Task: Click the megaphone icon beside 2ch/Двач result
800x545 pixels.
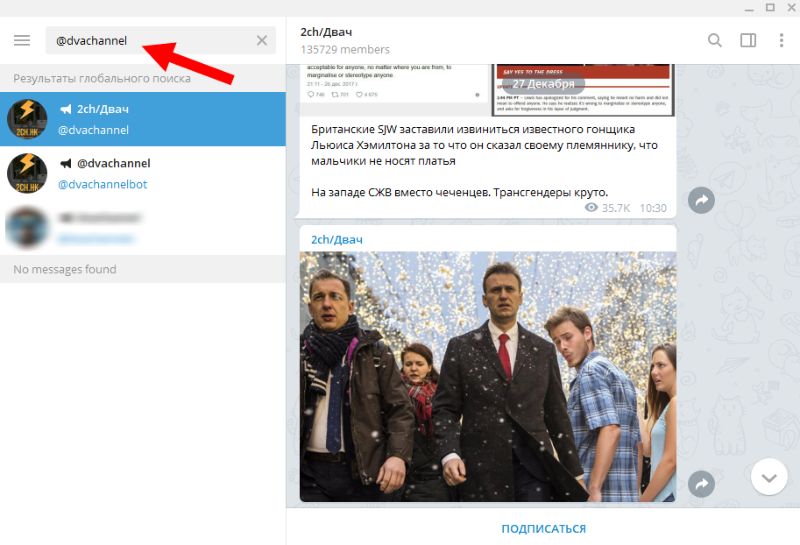Action: (66, 109)
